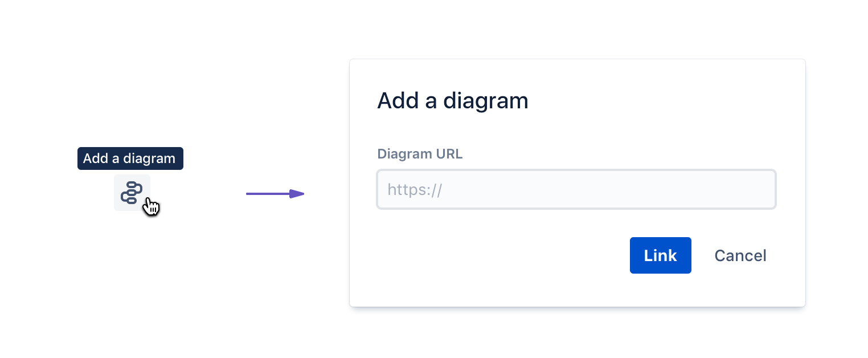Dismiss the dialog via Cancel
The width and height of the screenshot is (868, 358).
point(740,255)
